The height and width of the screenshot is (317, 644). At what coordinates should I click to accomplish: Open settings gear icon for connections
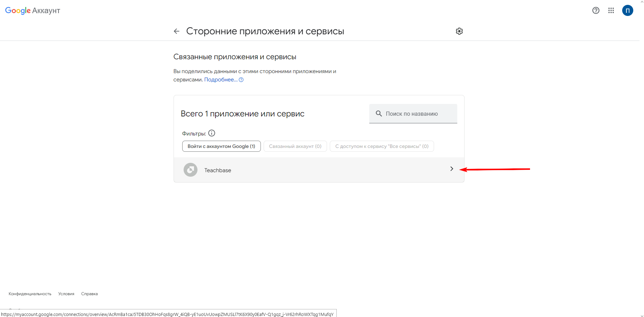459,31
